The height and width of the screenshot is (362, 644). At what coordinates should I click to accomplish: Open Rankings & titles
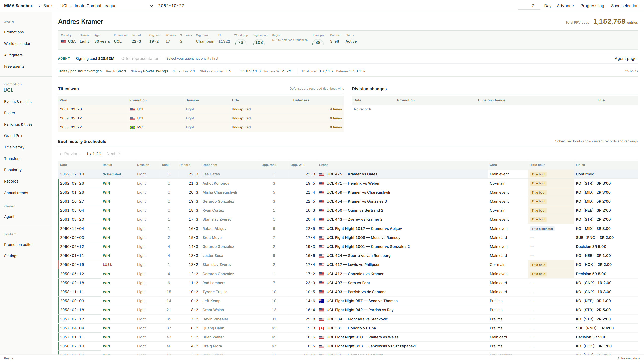pyautogui.click(x=18, y=124)
